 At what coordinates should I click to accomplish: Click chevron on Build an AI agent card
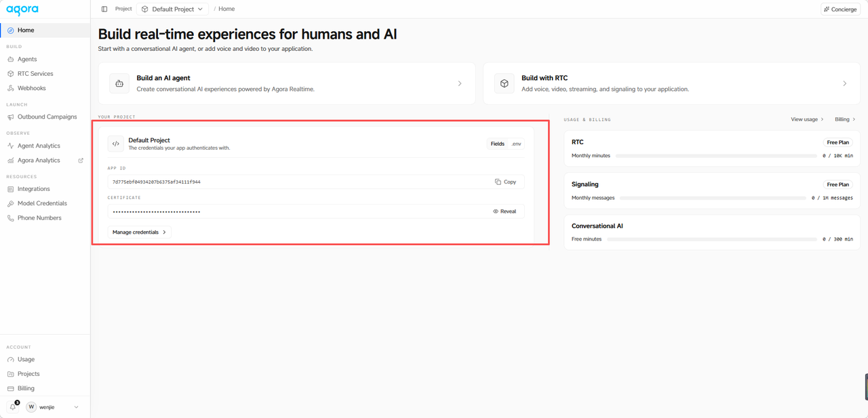[x=460, y=84]
